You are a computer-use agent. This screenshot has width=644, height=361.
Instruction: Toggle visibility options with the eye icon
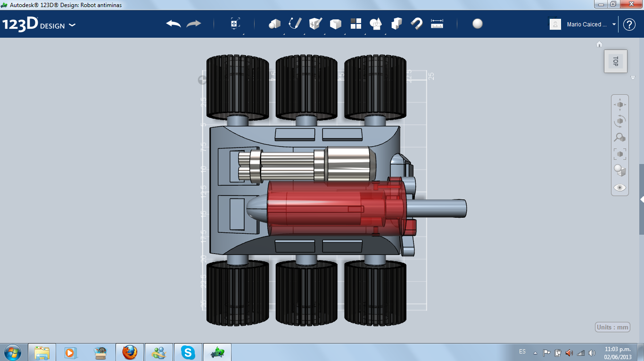[620, 188]
